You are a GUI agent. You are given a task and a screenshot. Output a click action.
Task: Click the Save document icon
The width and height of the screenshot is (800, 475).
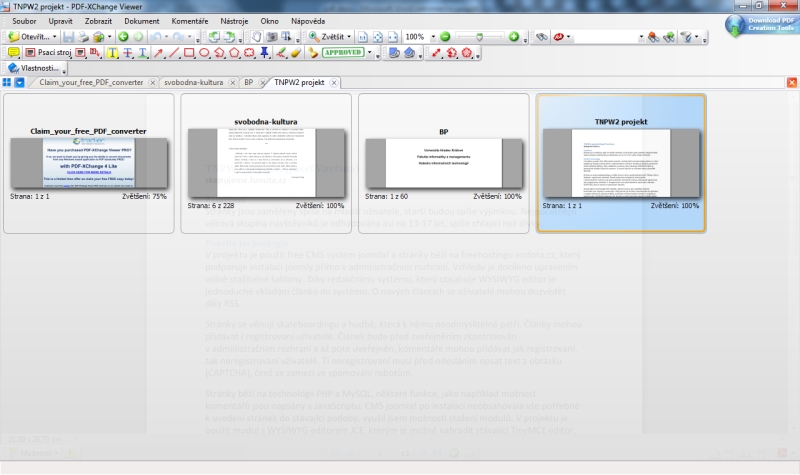click(69, 37)
